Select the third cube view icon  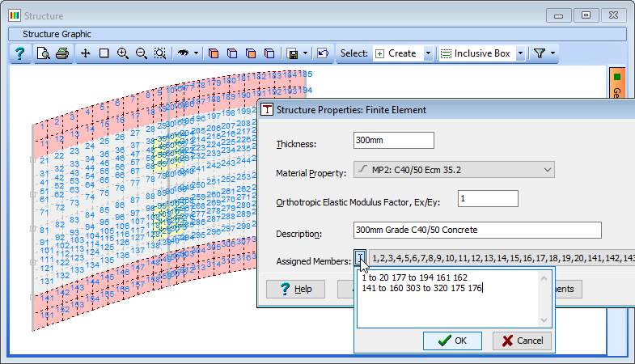pyautogui.click(x=251, y=53)
